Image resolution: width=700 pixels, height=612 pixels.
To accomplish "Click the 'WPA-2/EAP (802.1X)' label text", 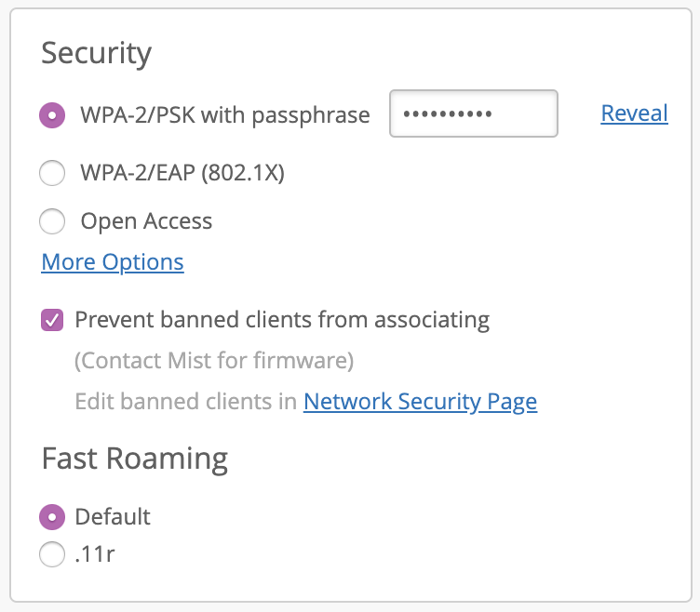I will point(182,173).
